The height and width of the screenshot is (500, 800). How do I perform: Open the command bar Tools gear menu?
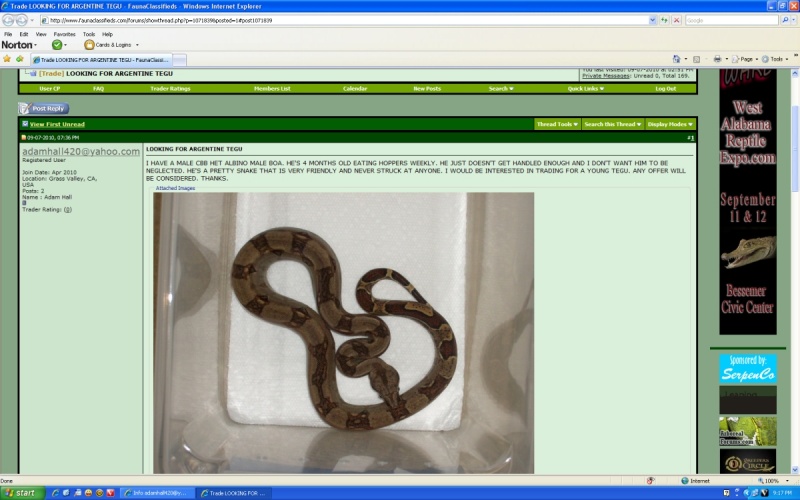coord(774,59)
